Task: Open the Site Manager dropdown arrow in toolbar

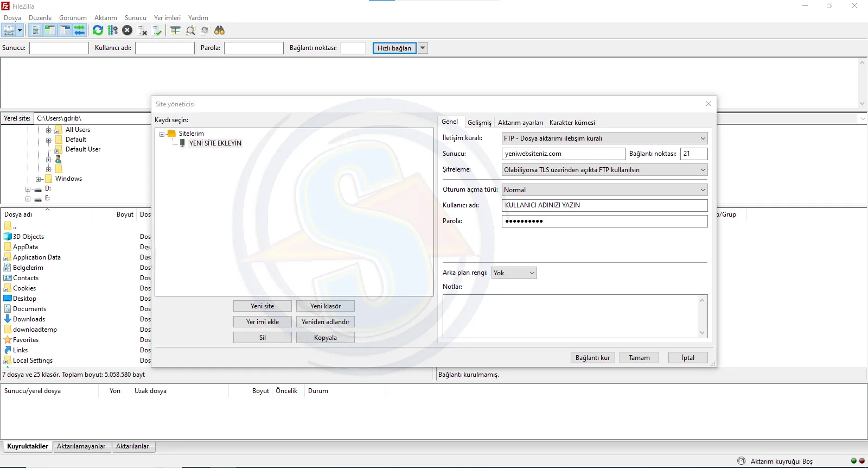Action: pos(20,30)
